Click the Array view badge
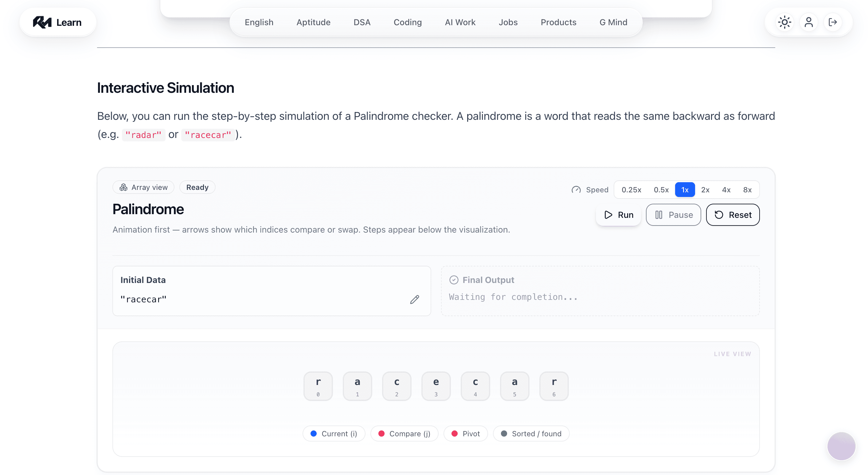The image size is (868, 475). (143, 187)
